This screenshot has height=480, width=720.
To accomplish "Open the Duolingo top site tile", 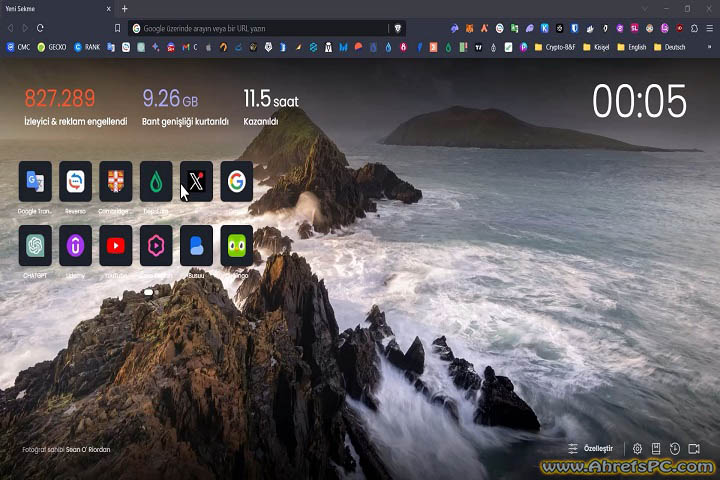I will point(237,246).
